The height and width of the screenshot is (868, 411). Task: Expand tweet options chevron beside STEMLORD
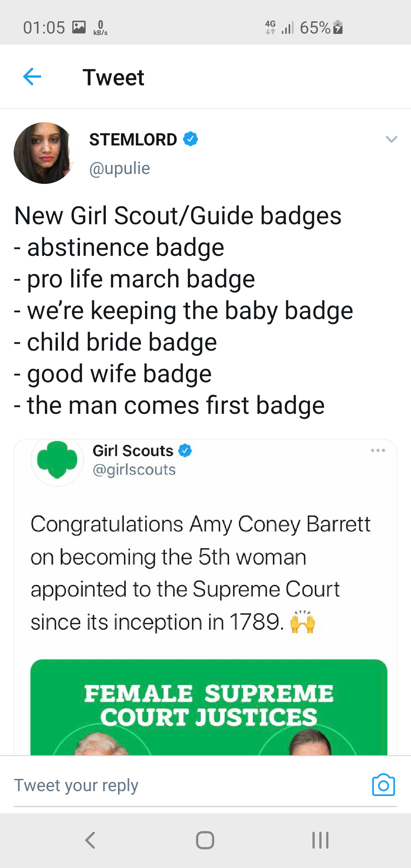tap(391, 139)
